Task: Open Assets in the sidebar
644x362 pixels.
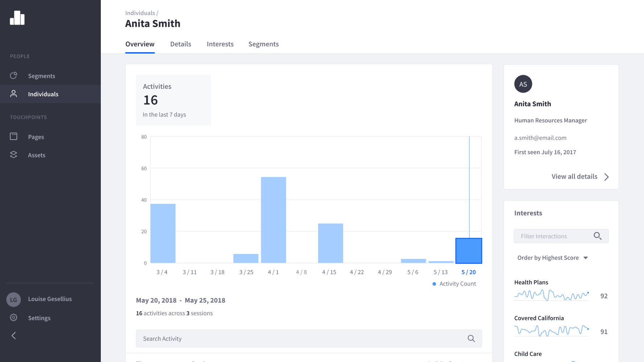Action: [x=50, y=155]
